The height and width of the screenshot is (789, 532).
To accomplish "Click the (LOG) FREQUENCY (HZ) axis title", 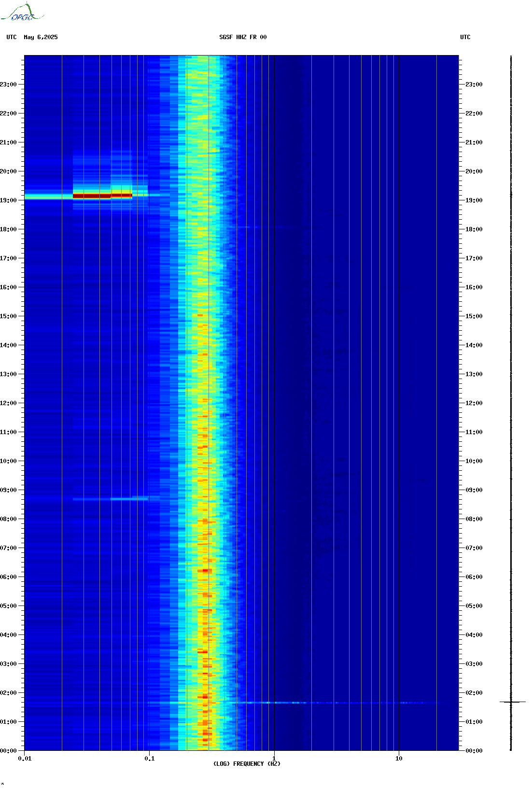I will click(247, 764).
